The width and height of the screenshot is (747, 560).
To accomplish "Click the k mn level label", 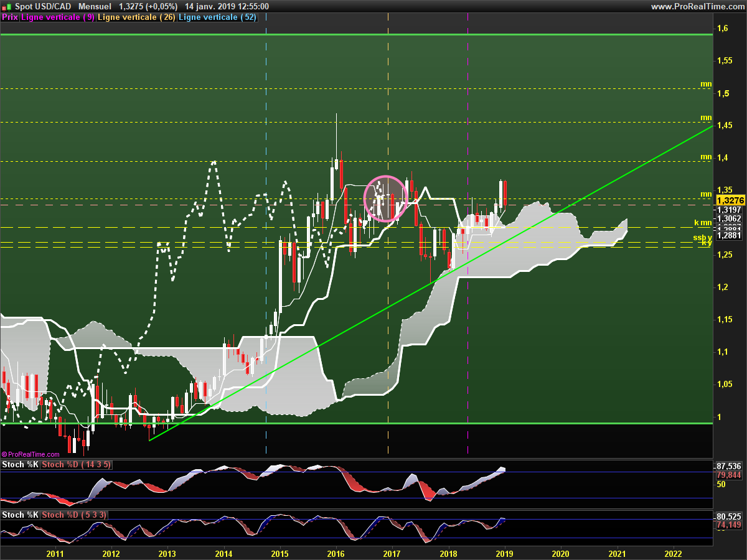I will coord(703,222).
